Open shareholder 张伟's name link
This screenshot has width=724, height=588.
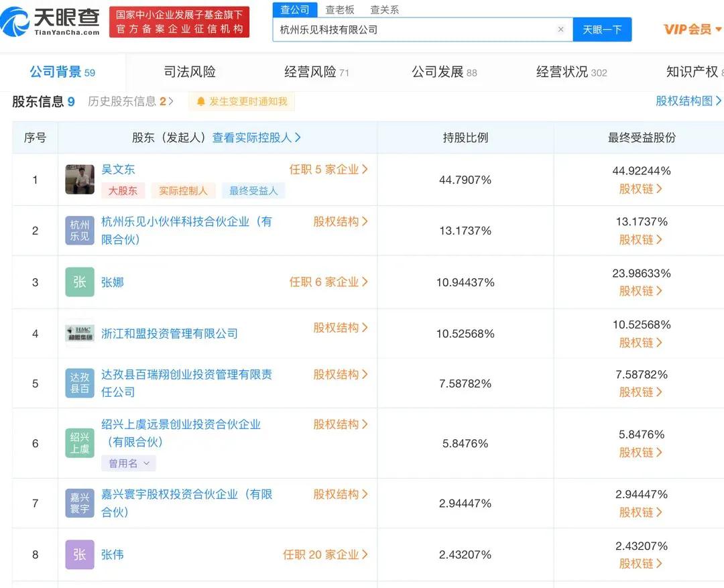coord(113,554)
